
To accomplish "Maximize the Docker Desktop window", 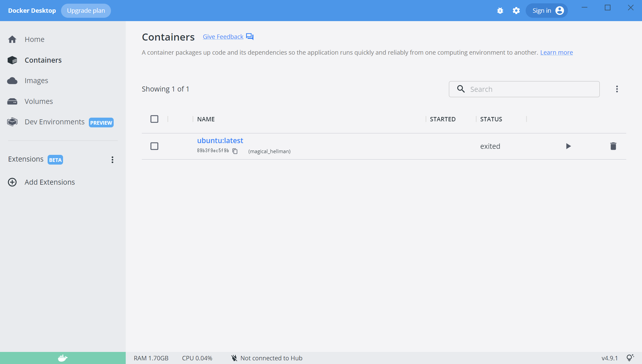I will (x=607, y=7).
